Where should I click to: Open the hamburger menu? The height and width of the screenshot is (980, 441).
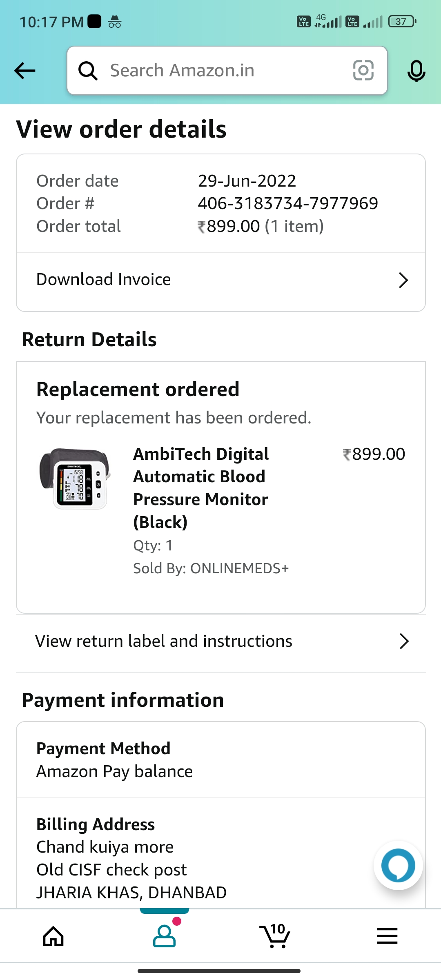click(387, 936)
